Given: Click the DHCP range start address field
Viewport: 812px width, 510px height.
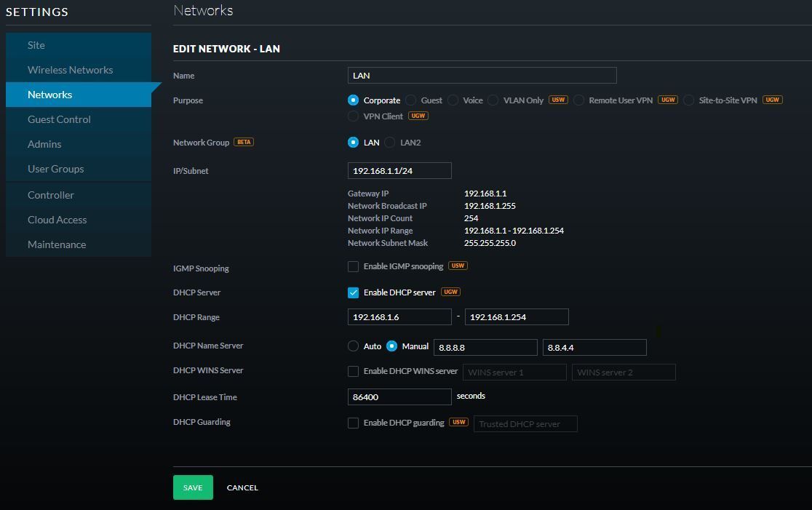Looking at the screenshot, I should point(399,317).
